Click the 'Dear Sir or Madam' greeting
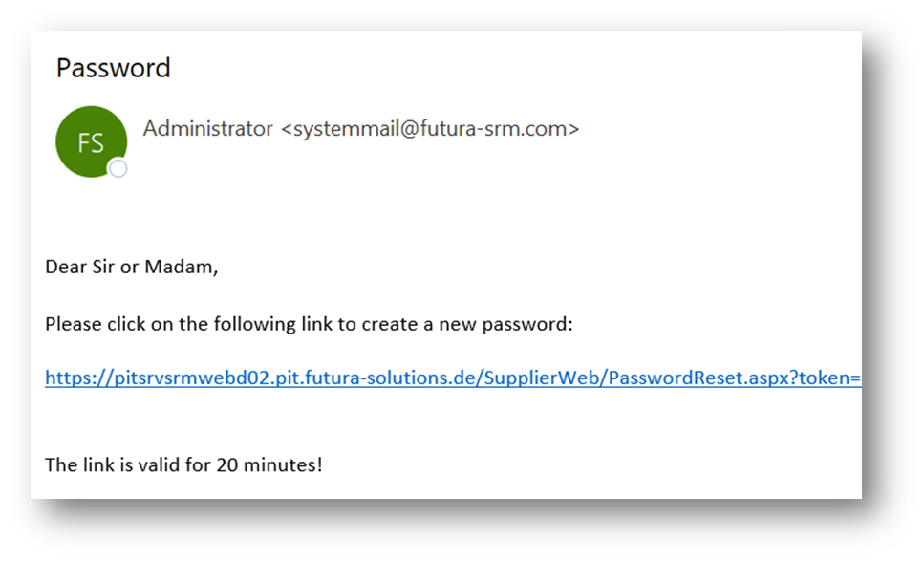Screen dimensions: 924x561 click(131, 267)
